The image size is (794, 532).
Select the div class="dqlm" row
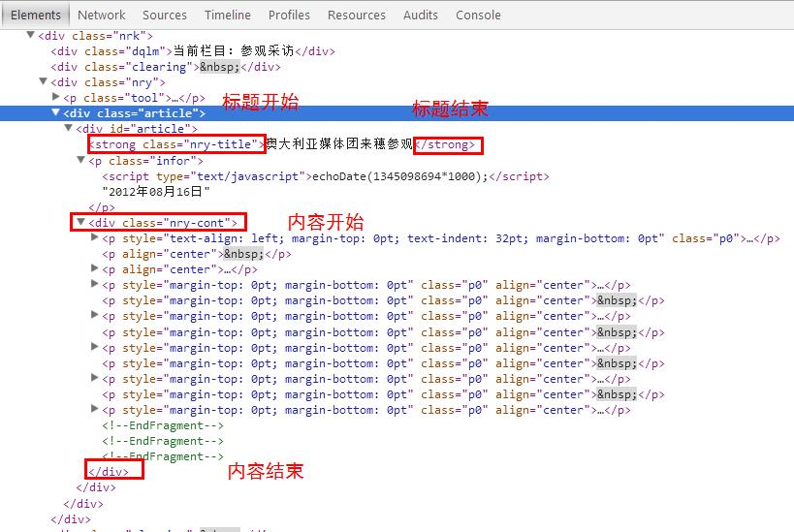(193, 51)
